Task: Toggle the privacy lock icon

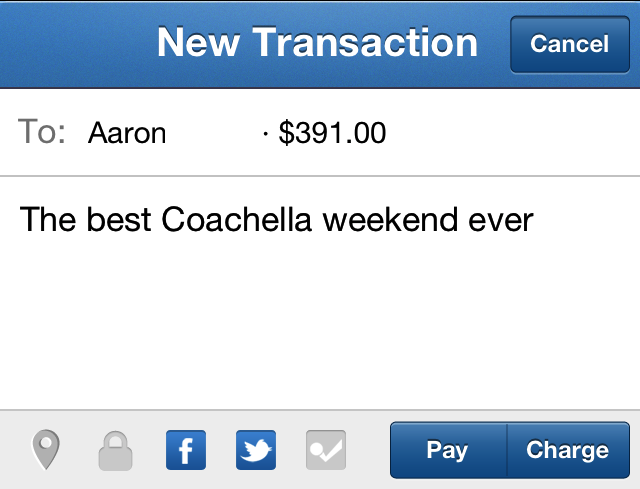Action: click(x=115, y=451)
